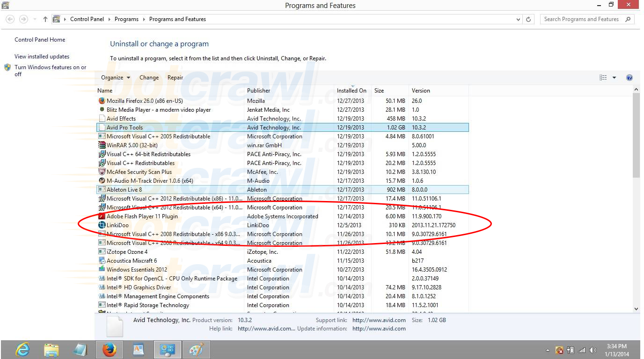The width and height of the screenshot is (644, 359).
Task: Open the volume control in the system tray
Action: click(x=593, y=349)
